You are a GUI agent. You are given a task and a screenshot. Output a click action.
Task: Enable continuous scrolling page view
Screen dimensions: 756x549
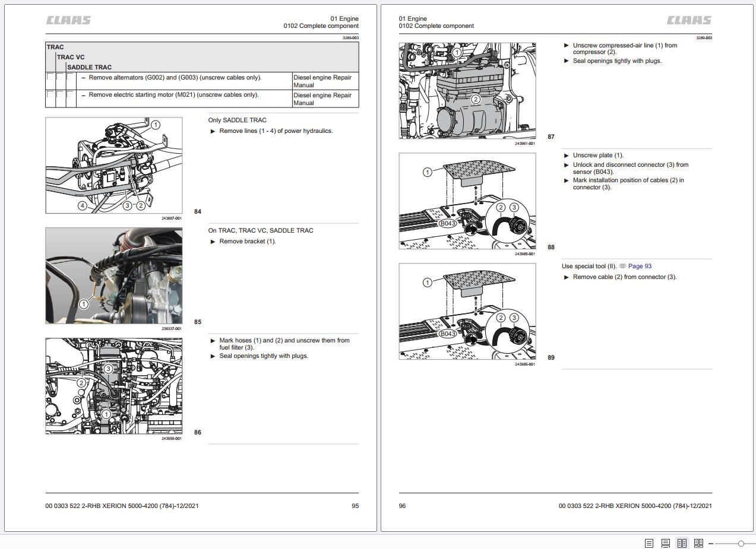(665, 543)
